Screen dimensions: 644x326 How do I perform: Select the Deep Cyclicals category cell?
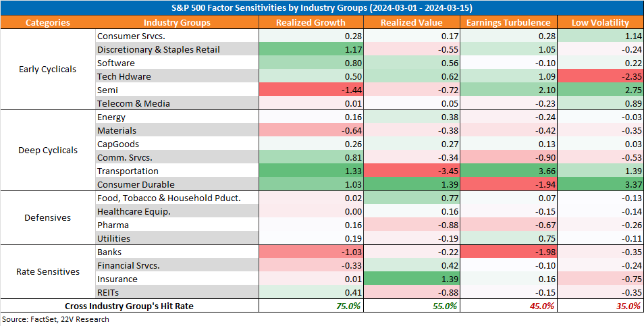[x=48, y=151]
